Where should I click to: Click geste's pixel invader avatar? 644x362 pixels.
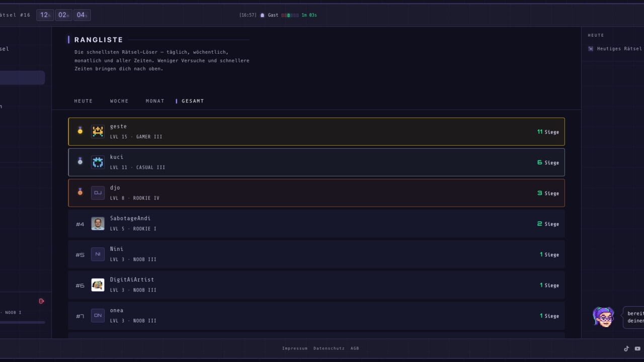[98, 132]
